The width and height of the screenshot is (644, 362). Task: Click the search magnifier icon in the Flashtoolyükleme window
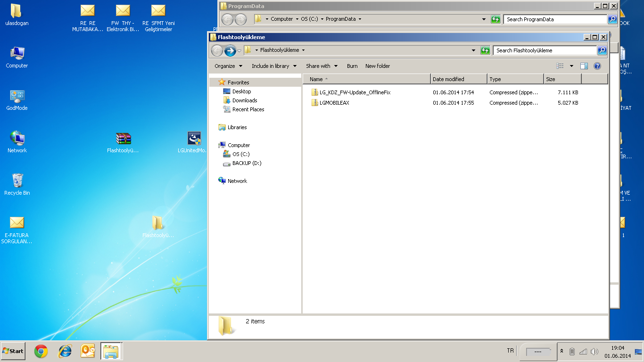(602, 50)
